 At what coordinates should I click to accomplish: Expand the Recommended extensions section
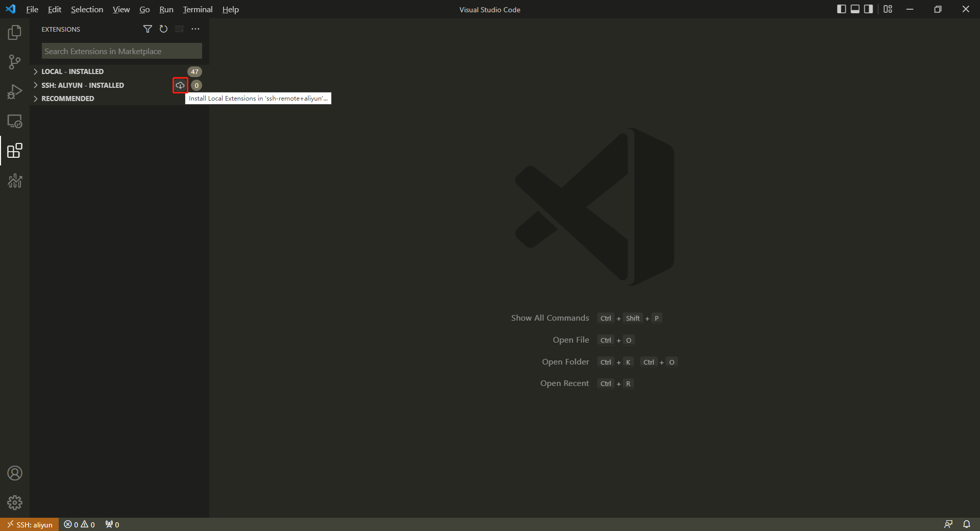(67, 99)
